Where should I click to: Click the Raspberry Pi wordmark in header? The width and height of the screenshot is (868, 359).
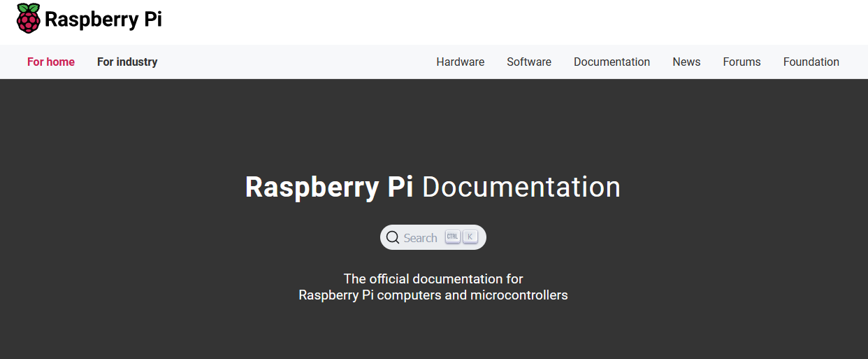tap(103, 19)
